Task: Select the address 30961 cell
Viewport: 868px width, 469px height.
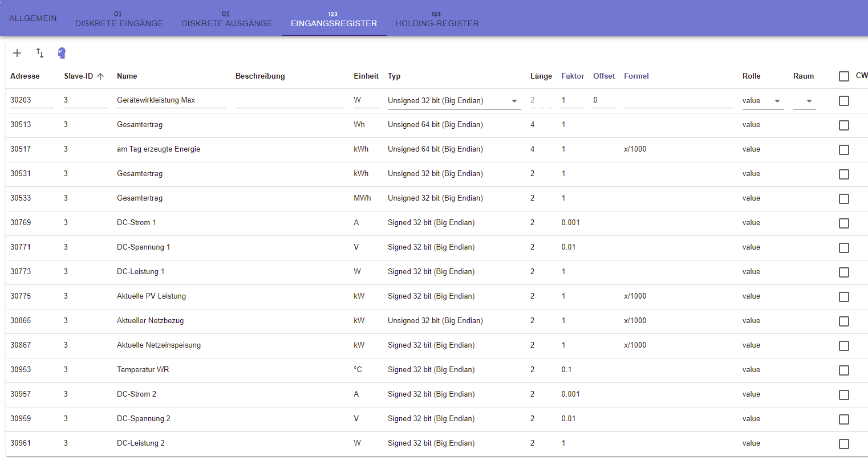Action: tap(21, 443)
